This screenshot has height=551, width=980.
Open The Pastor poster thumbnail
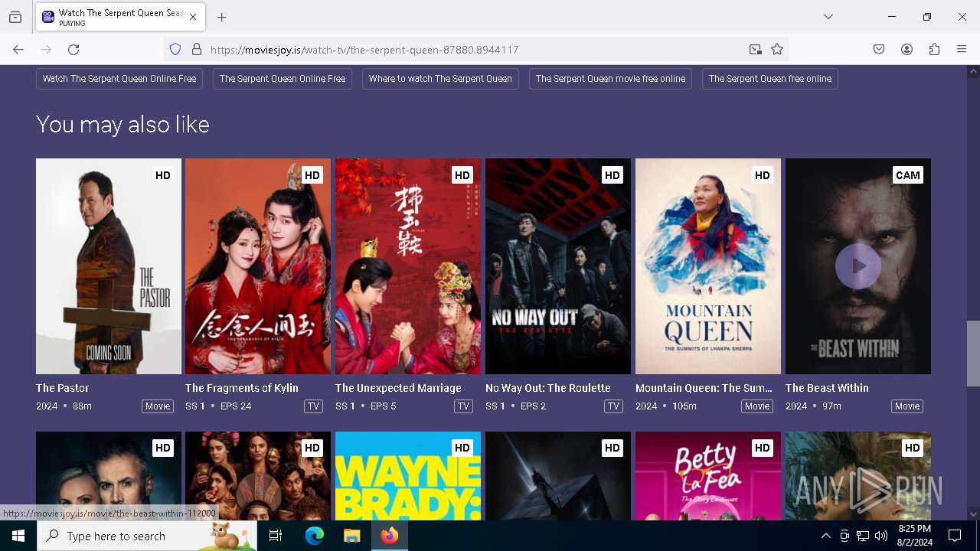tap(109, 266)
